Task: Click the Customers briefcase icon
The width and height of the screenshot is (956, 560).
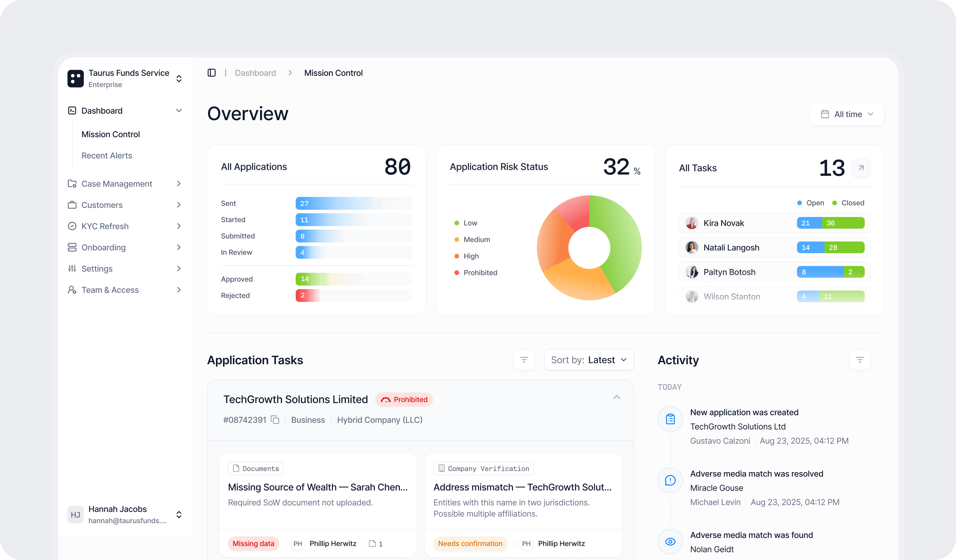Action: 72,205
